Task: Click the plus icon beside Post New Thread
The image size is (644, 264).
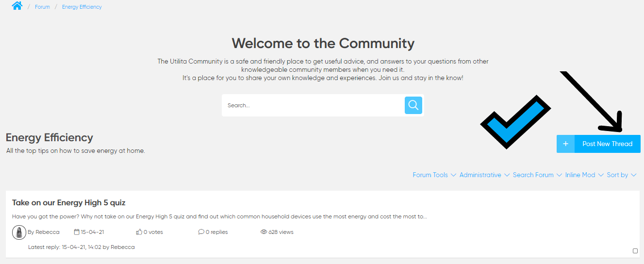Action: pyautogui.click(x=565, y=144)
